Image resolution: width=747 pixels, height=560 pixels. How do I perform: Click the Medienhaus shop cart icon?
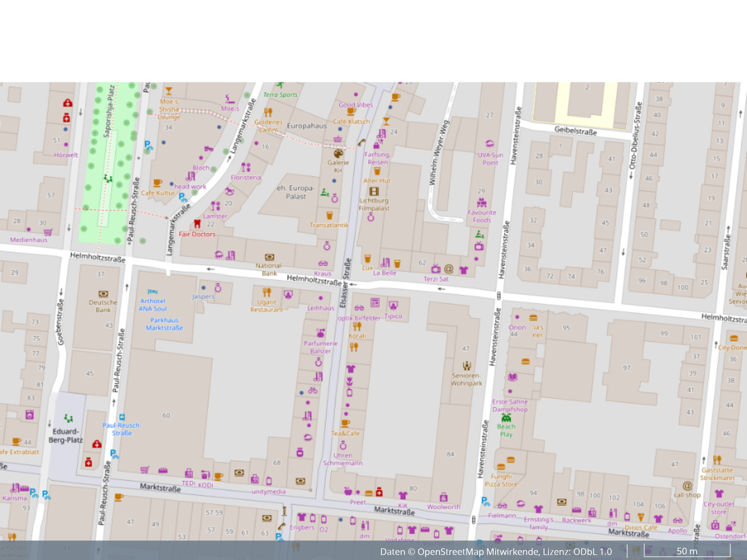(48, 232)
